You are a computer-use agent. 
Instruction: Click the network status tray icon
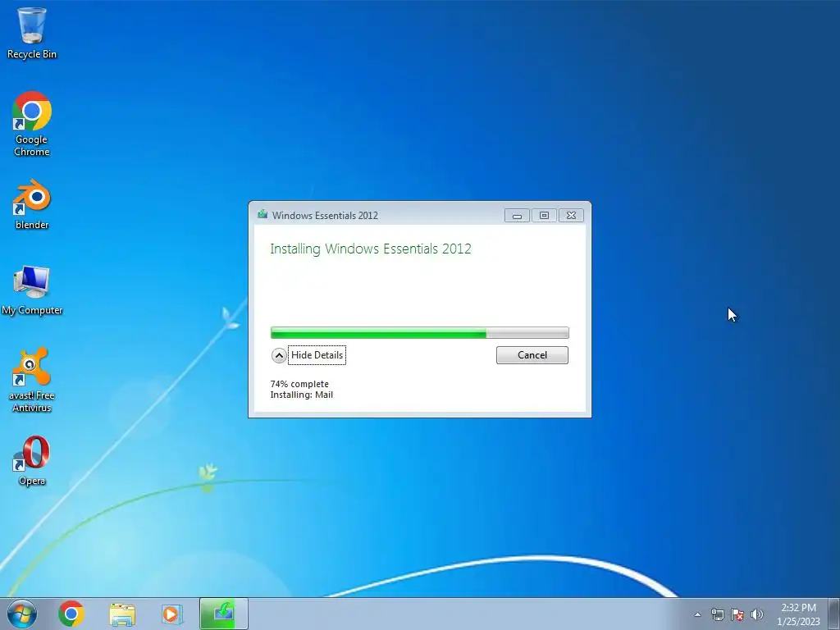click(717, 614)
